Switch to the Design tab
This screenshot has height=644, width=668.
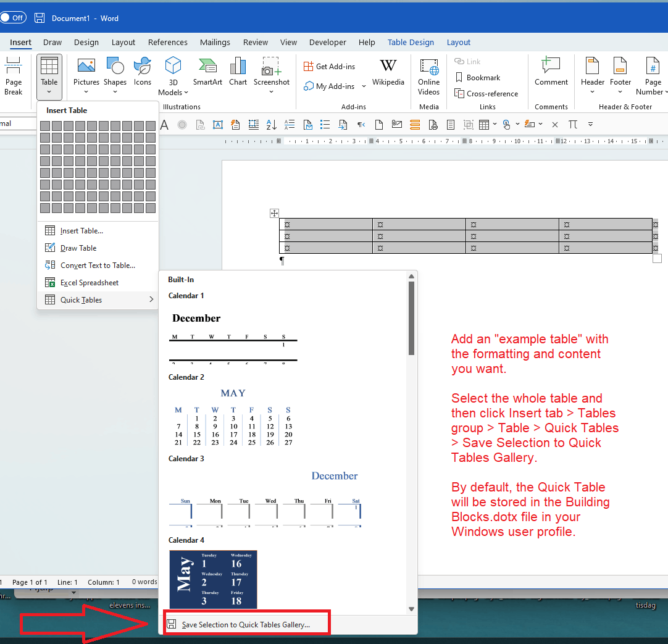(86, 42)
